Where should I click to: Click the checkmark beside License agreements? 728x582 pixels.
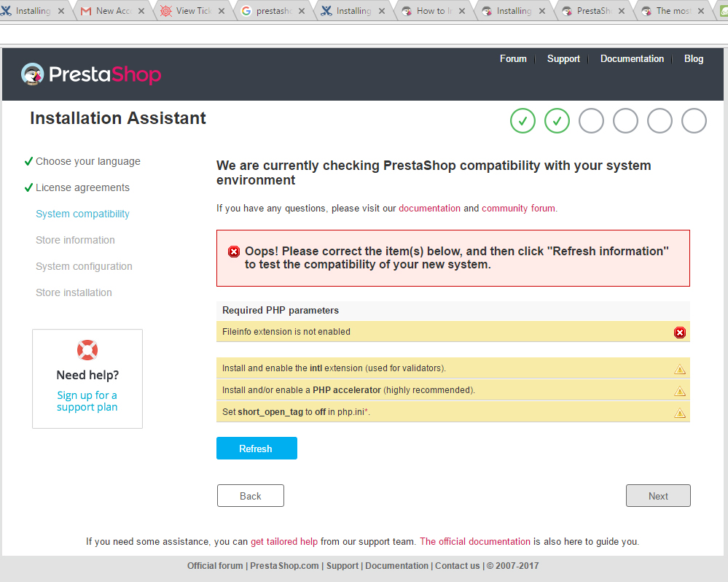coord(30,187)
